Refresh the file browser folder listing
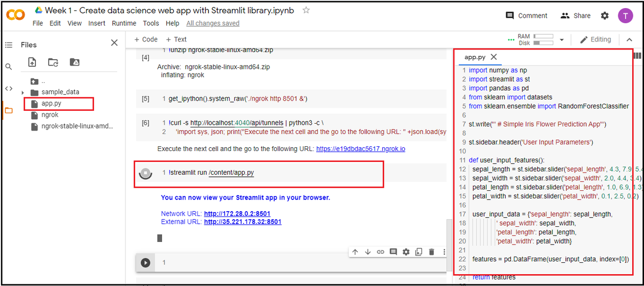 point(53,62)
